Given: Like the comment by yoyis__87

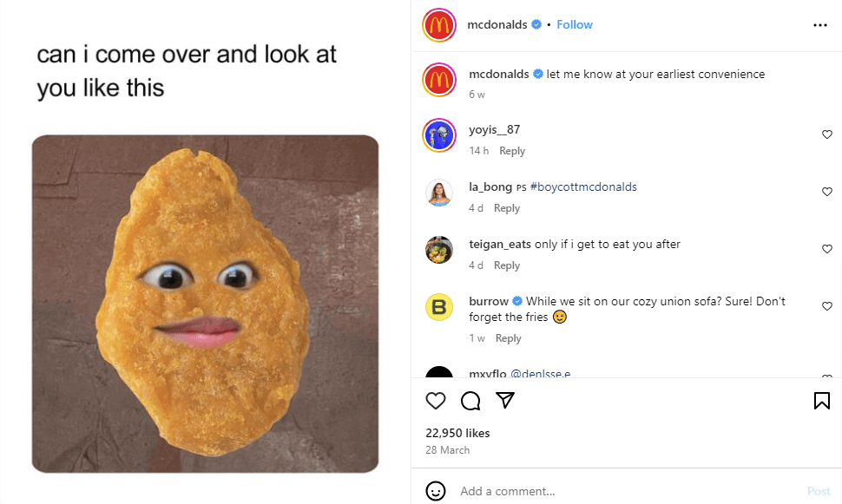Looking at the screenshot, I should pyautogui.click(x=826, y=134).
